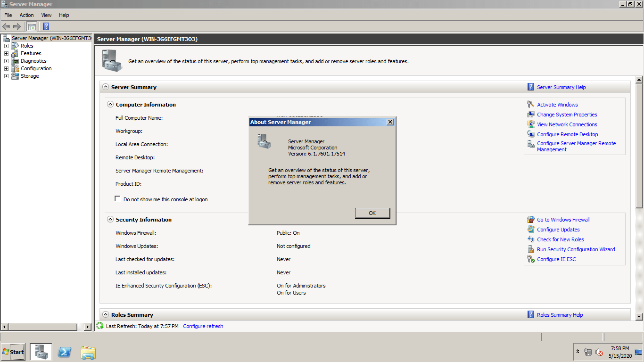
Task: Close the About Server Manager dialog
Action: pos(390,122)
